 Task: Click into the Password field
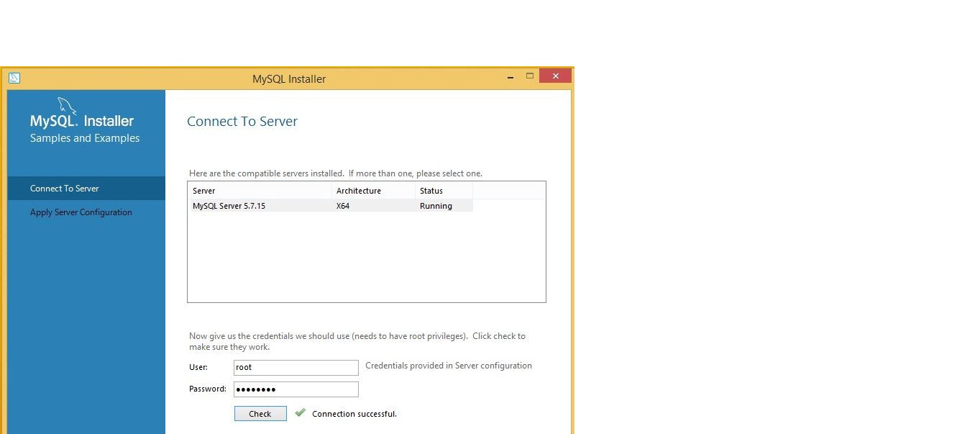(x=296, y=389)
